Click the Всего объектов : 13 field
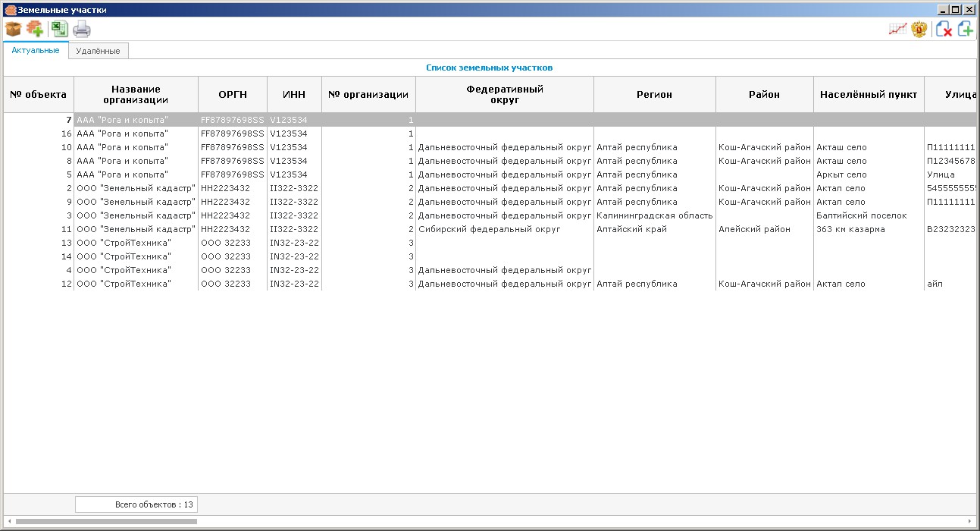 click(x=136, y=504)
